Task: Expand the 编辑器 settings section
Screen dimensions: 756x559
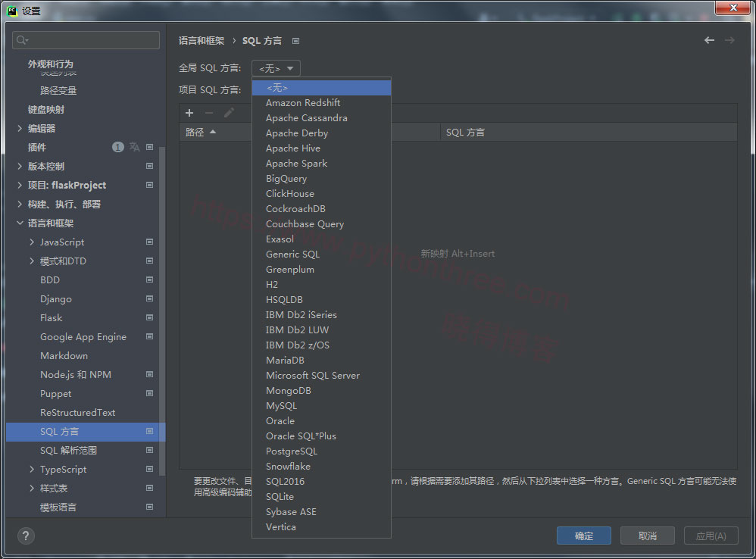Action: 20,128
